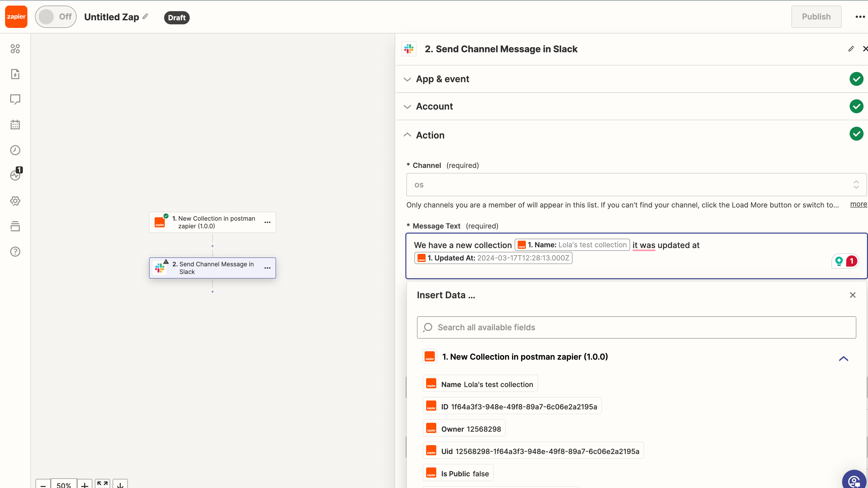Click the Publish button
The height and width of the screenshot is (488, 868).
(x=816, y=16)
